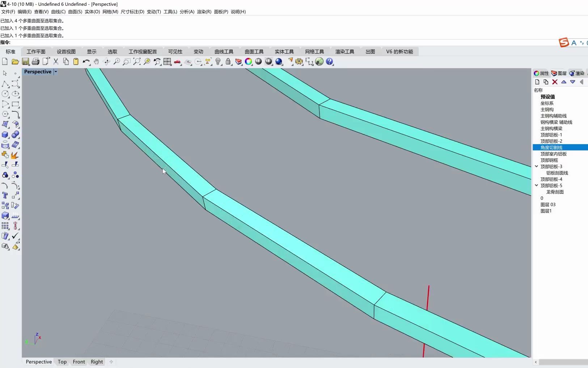Switch to the 属性 panel tab
The height and width of the screenshot is (368, 588).
coord(542,73)
